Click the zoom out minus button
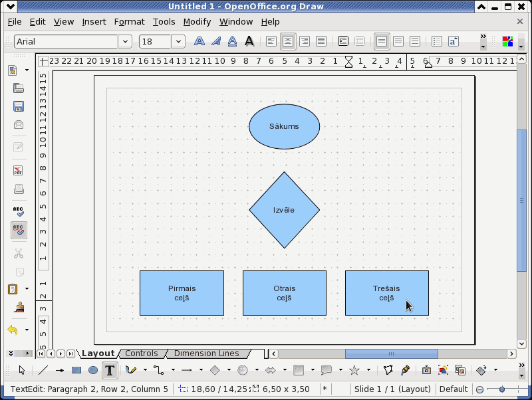532x400 pixels. pyautogui.click(x=479, y=389)
